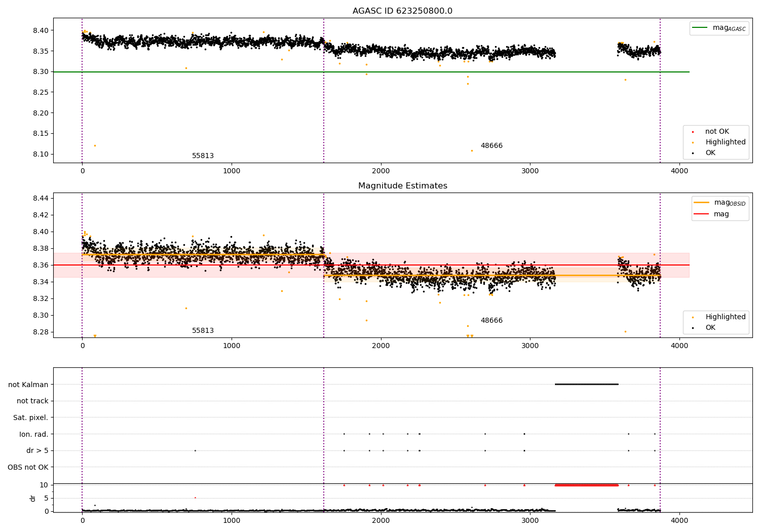
Task: Click the 8.44 y-axis tick label
Action: (40, 199)
